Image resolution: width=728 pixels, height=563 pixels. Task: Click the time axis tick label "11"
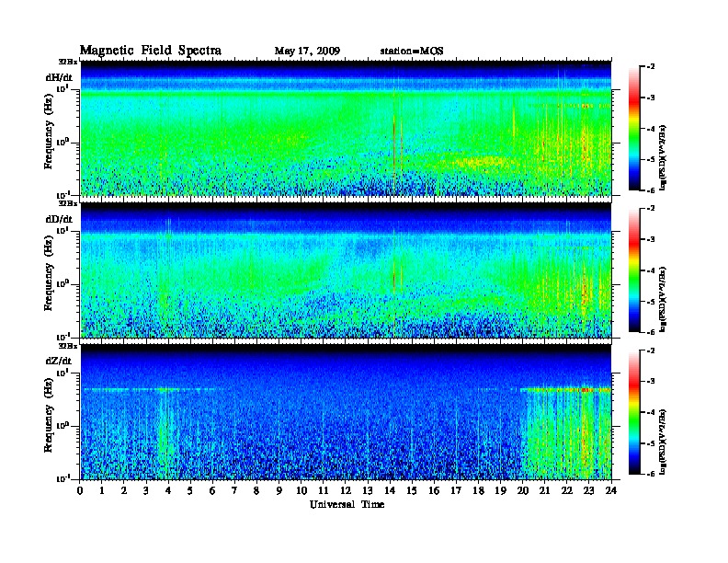pos(324,490)
